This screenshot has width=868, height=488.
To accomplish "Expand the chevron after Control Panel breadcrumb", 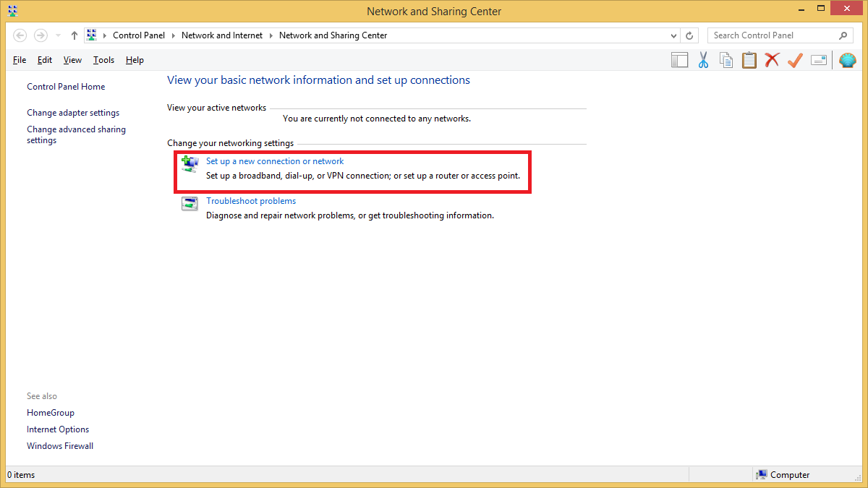I will [x=174, y=35].
